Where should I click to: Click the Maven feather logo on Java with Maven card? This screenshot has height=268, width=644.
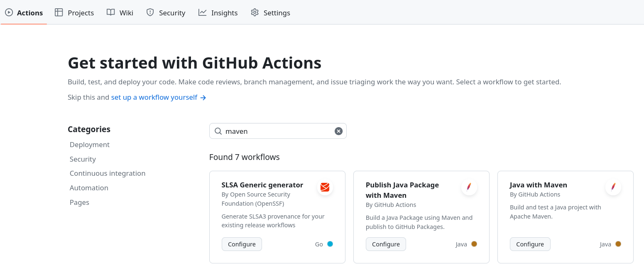click(x=613, y=187)
